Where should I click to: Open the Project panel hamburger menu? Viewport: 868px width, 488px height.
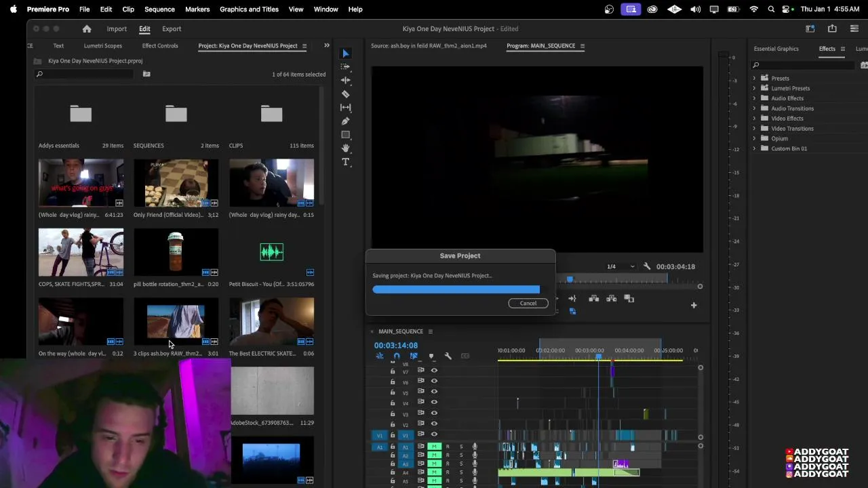coord(304,46)
